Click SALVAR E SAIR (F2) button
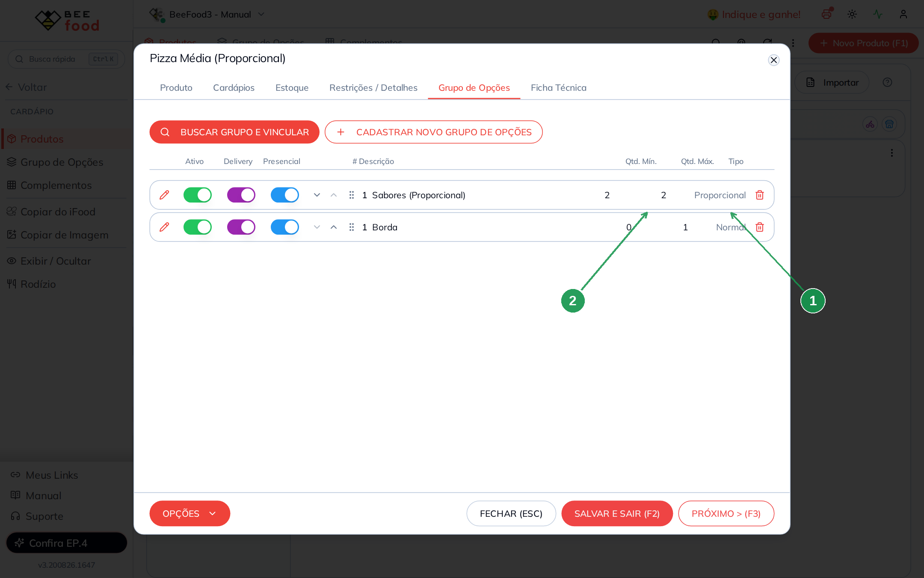Viewport: 924px width, 578px height. tap(617, 513)
